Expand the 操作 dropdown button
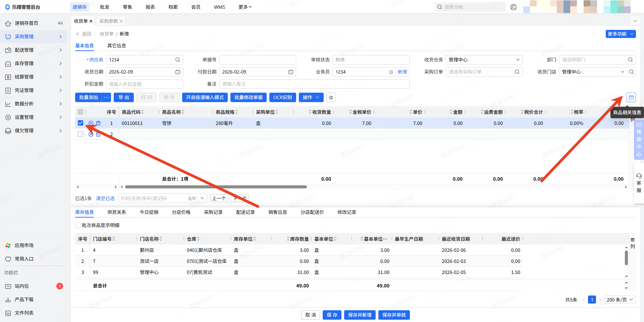 [x=311, y=97]
